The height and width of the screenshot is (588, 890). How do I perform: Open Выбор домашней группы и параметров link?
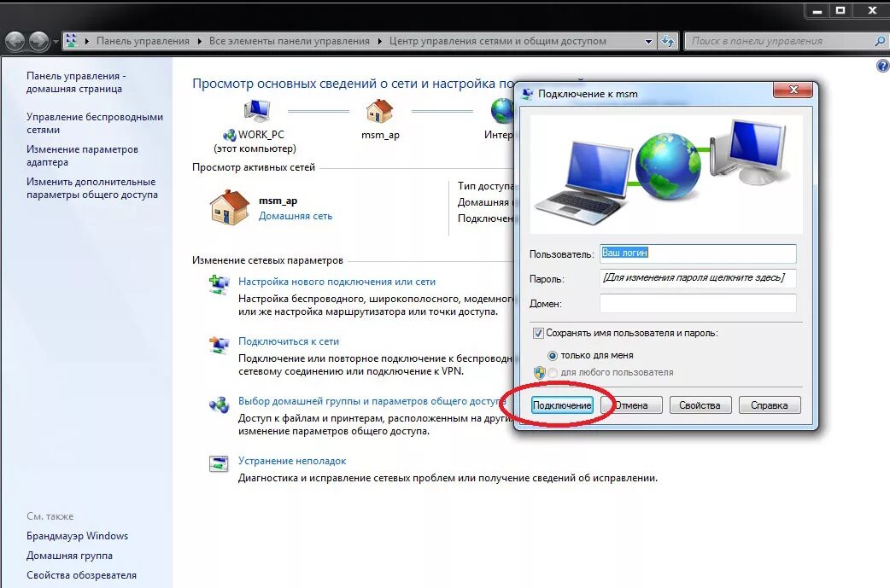372,401
